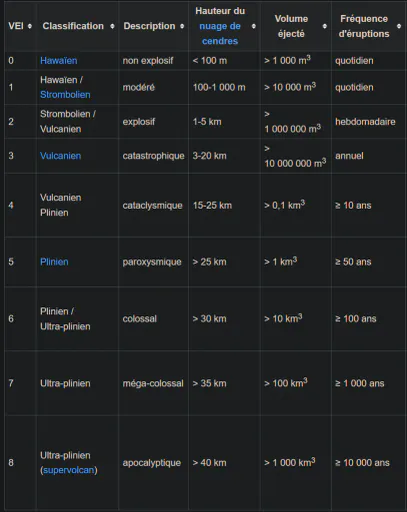
Task: Click the Volume éjecté header text
Action: point(291,26)
